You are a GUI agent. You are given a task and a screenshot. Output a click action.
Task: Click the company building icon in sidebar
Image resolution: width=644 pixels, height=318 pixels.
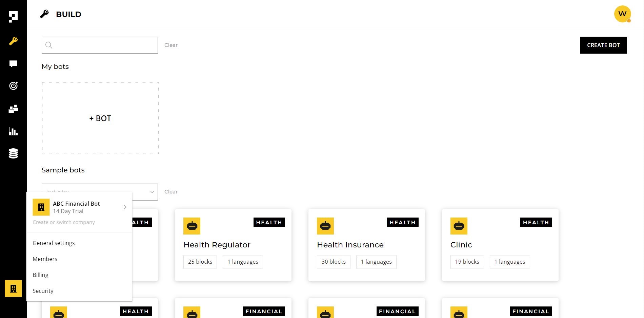click(13, 288)
